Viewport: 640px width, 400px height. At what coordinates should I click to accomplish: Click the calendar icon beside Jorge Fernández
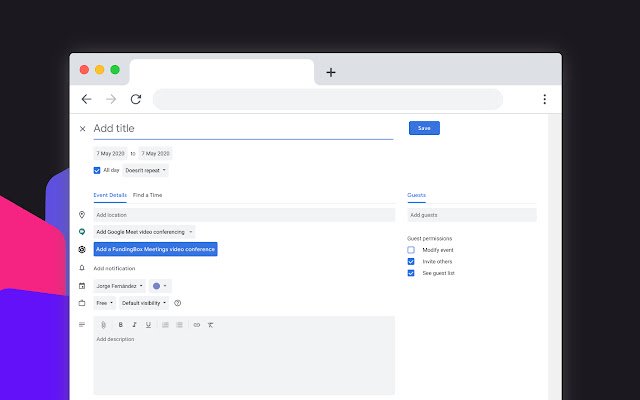(82, 286)
